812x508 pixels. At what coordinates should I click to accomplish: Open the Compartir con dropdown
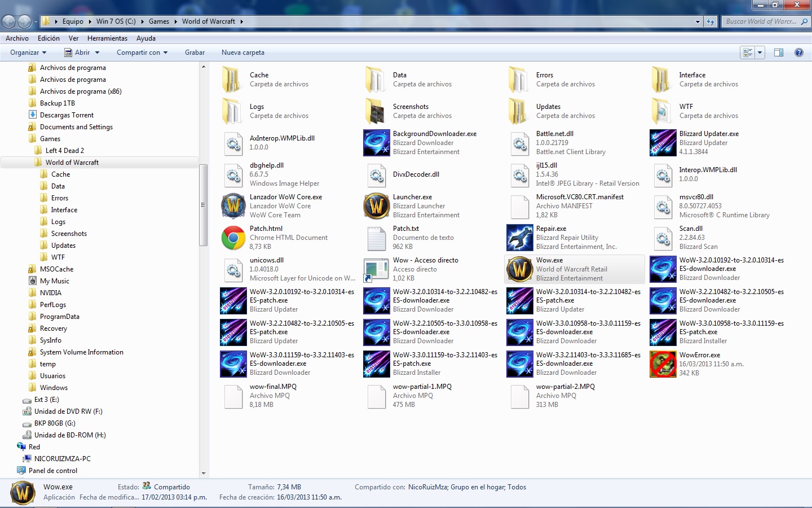(142, 52)
